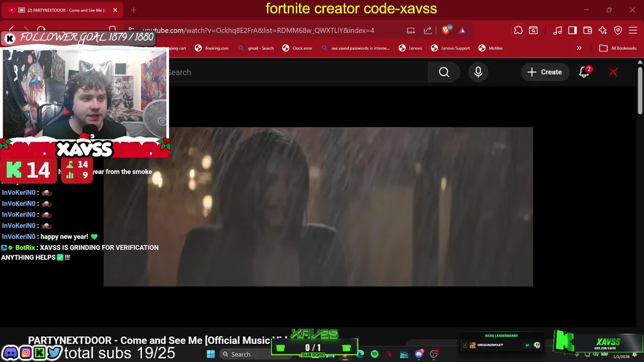Screen dimensions: 644x362
Task: Click the YouTube Create button
Action: (544, 72)
